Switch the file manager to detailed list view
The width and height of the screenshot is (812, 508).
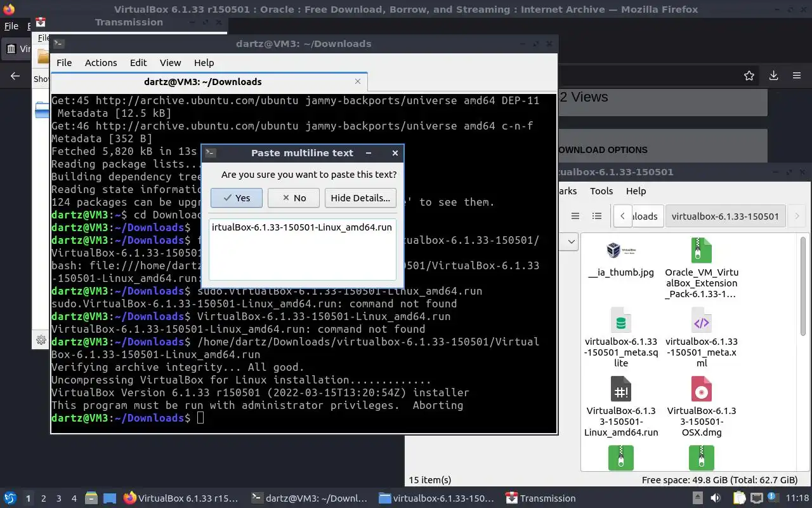coord(597,216)
